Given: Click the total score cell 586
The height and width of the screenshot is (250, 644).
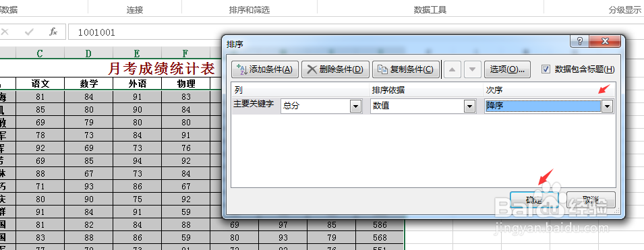Looking at the screenshot, I should pyautogui.click(x=380, y=225).
